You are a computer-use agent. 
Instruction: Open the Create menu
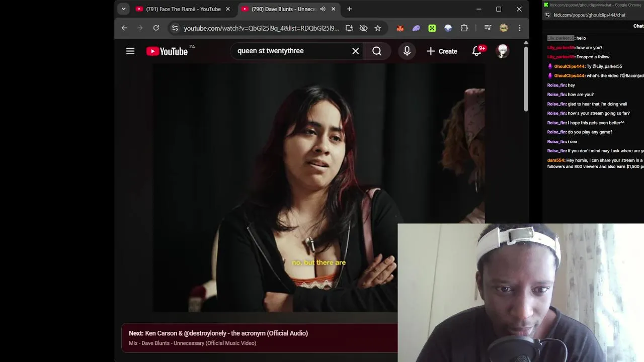pyautogui.click(x=442, y=51)
